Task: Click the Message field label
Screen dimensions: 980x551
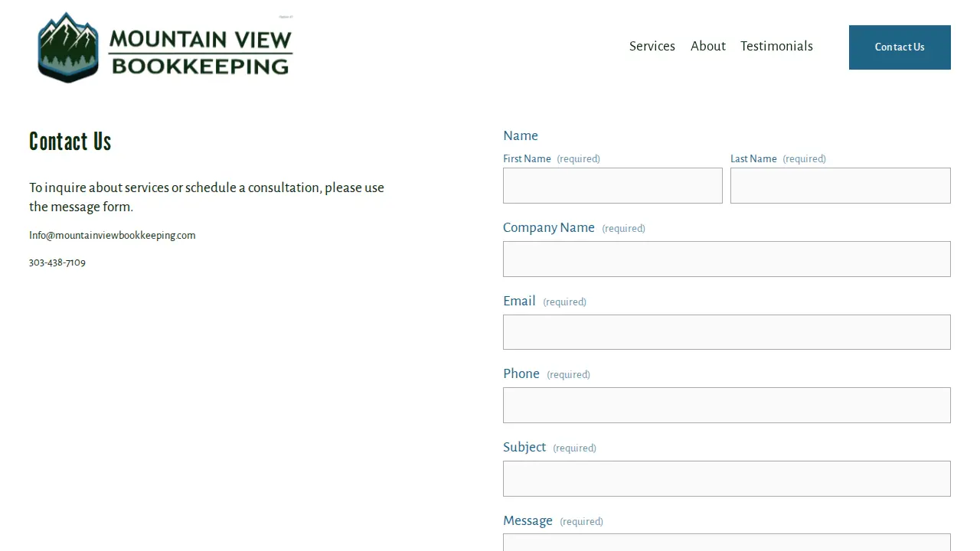Action: (x=528, y=521)
